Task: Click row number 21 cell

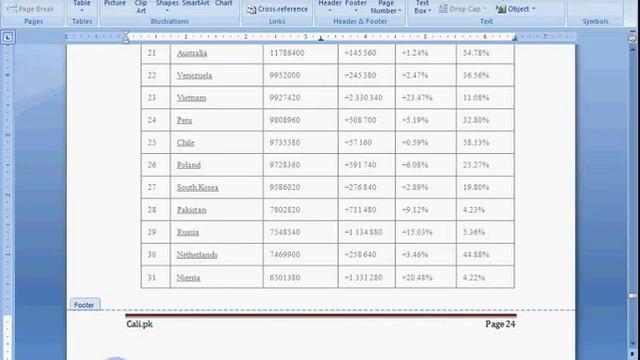Action: pos(156,53)
